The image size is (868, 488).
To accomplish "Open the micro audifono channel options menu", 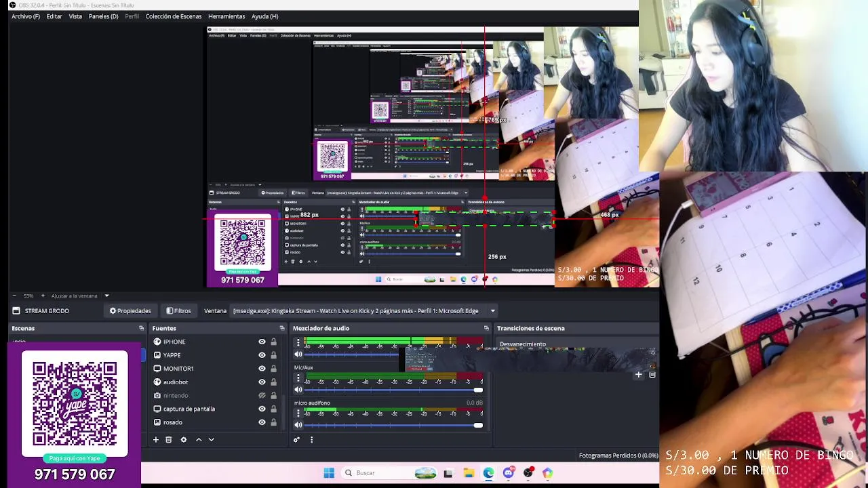I will tap(298, 413).
